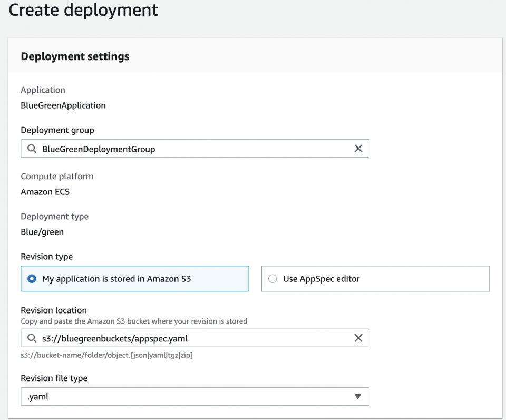
Task: Click the empty radio circle for AppSpec editor
Action: (x=272, y=279)
